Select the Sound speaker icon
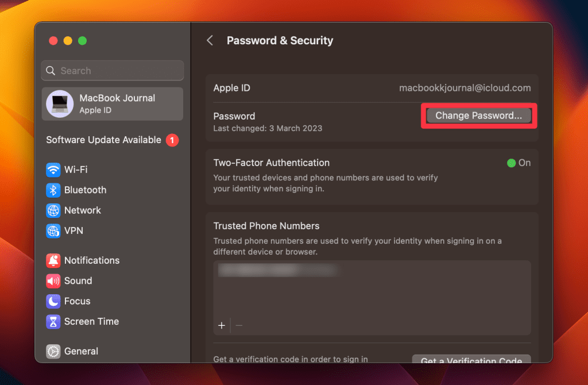Screen dimensions: 588x385 coord(53,280)
